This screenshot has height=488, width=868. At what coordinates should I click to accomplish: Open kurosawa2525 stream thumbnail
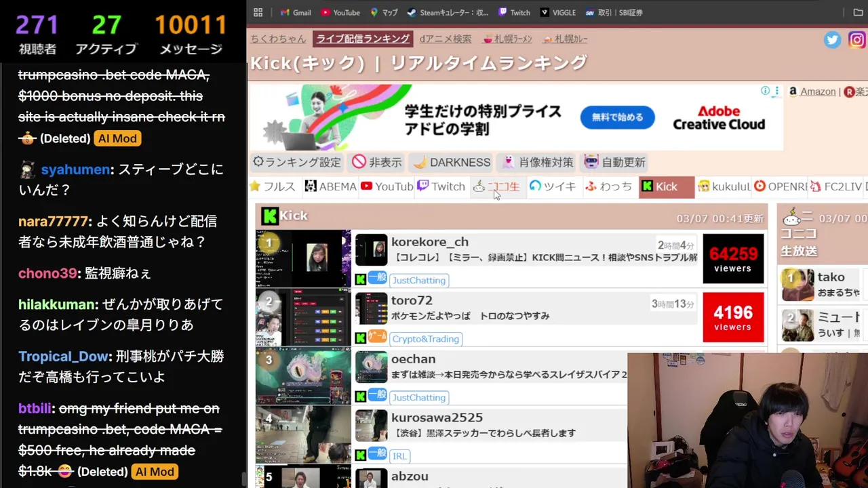click(303, 434)
